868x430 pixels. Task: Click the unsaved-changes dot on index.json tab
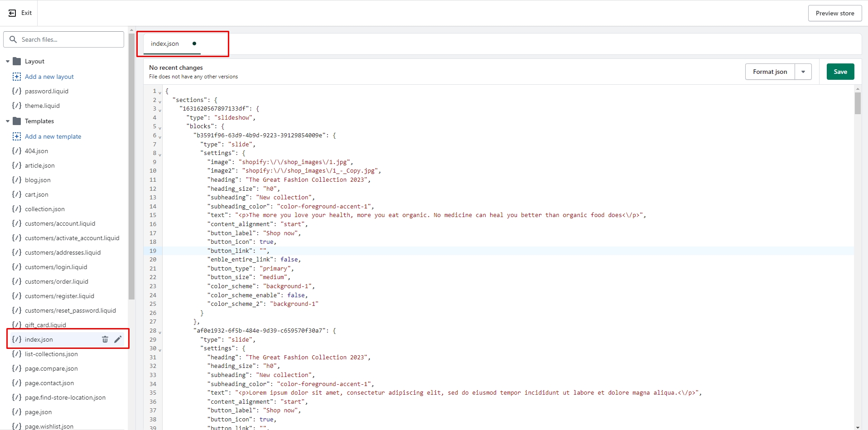[194, 43]
